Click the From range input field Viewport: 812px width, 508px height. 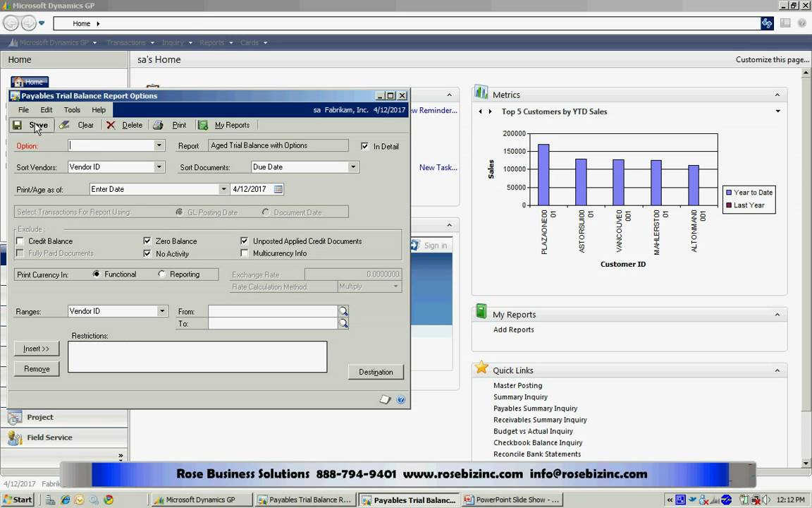point(273,311)
